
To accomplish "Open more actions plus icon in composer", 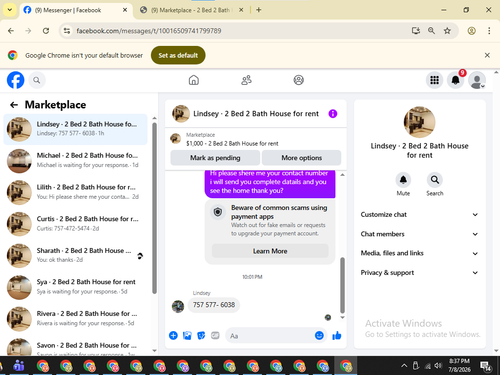I will [173, 335].
